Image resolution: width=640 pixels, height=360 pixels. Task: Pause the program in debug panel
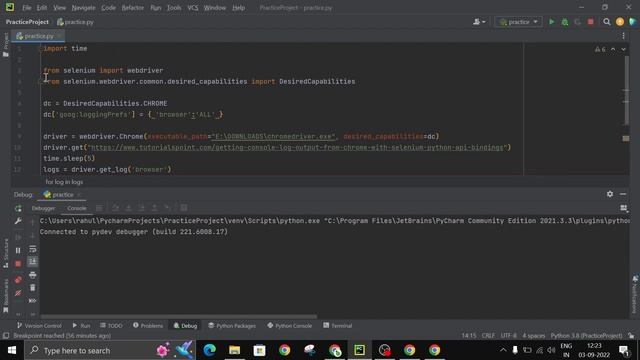[x=18, y=250]
